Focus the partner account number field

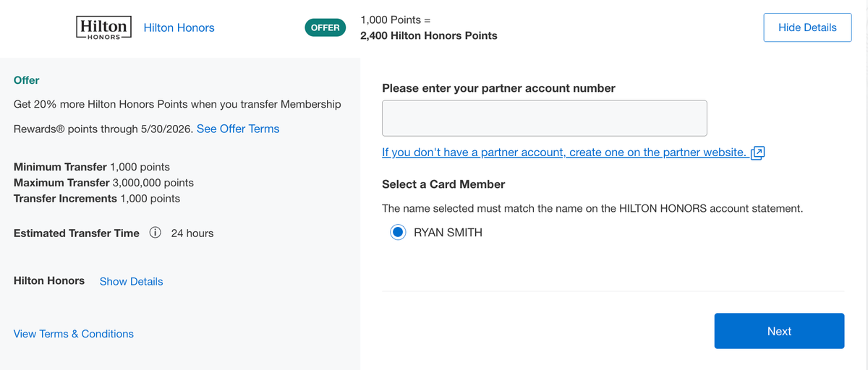tap(545, 118)
